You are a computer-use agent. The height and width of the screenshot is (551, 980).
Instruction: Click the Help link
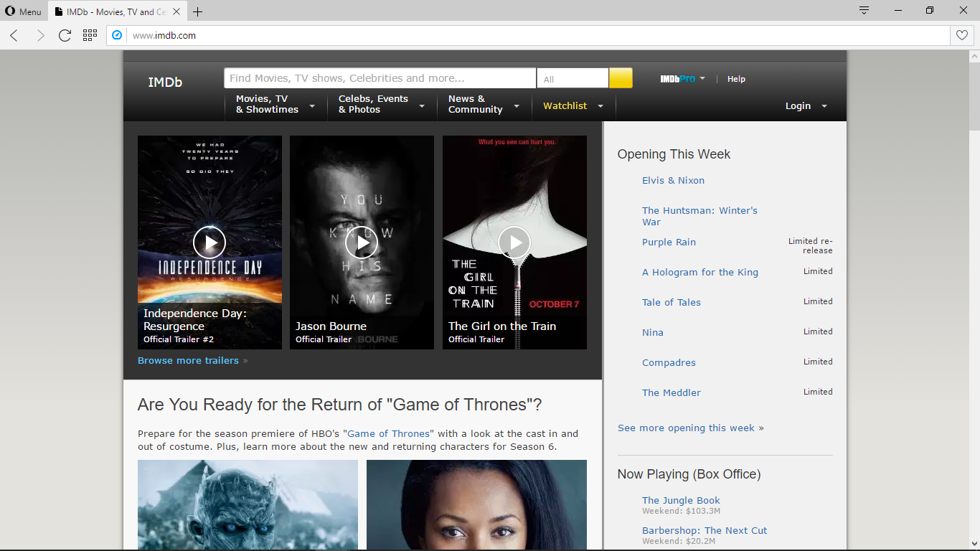click(736, 79)
